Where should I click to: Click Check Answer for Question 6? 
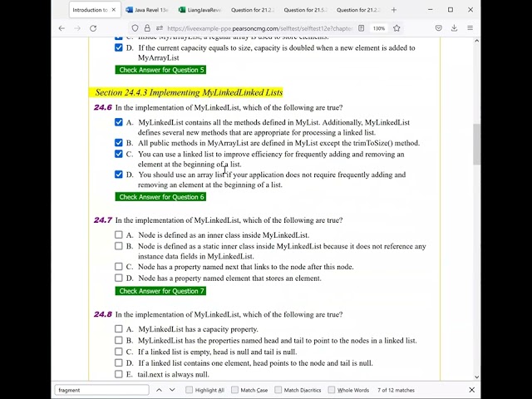pos(160,197)
